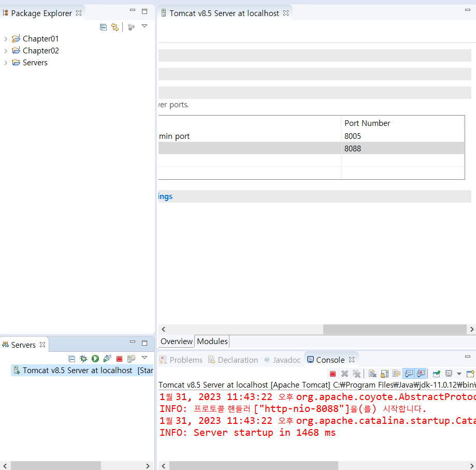The height and width of the screenshot is (470, 476).
Task: Terminate the running launch in Console
Action: (x=333, y=374)
